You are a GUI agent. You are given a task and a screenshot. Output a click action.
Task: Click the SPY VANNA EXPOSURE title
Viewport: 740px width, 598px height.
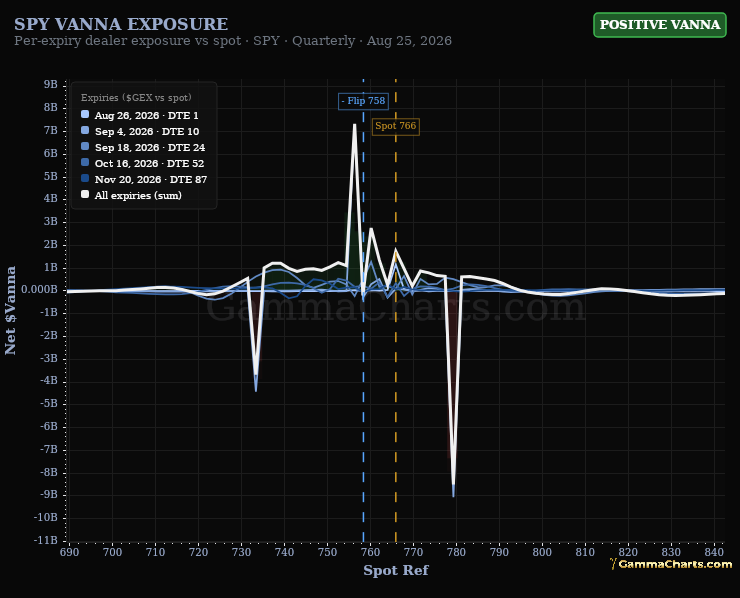click(121, 24)
